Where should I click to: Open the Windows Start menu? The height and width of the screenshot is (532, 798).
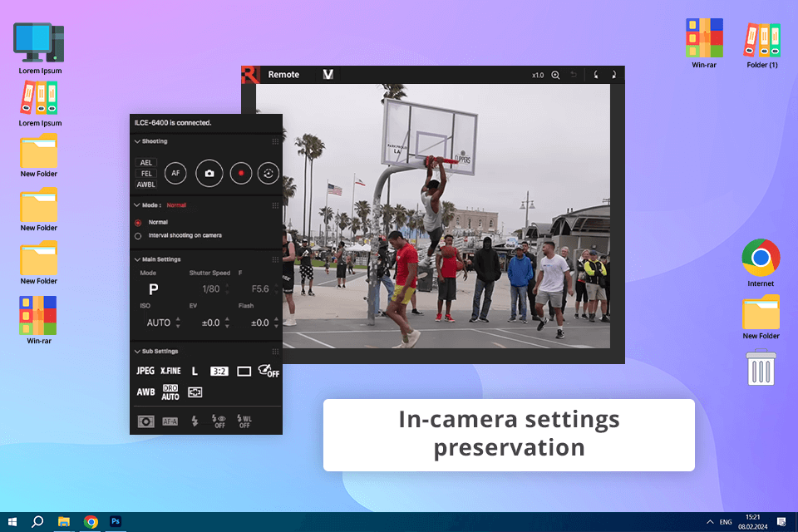12,522
